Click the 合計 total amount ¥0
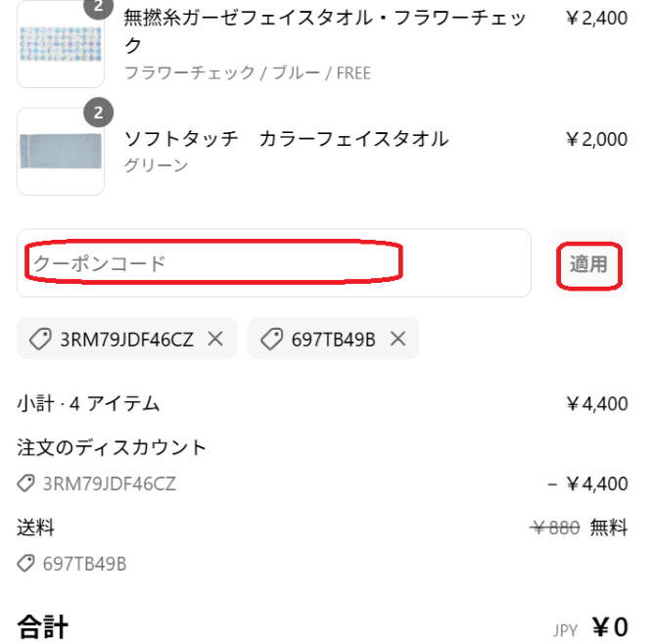652x644 pixels. (x=610, y=627)
